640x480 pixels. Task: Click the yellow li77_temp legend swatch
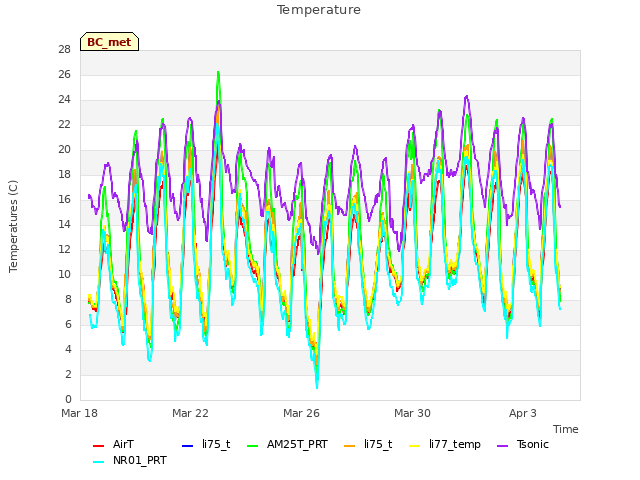click(415, 446)
